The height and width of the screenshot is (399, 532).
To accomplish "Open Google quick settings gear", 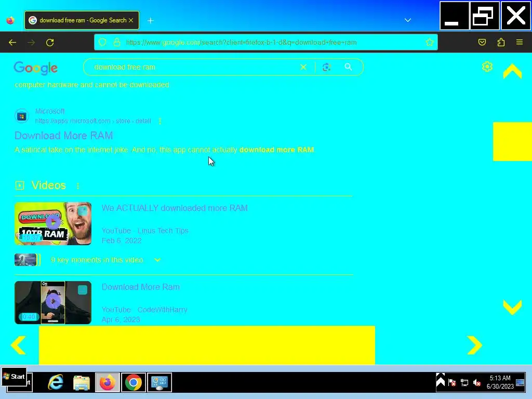I will pos(487,66).
